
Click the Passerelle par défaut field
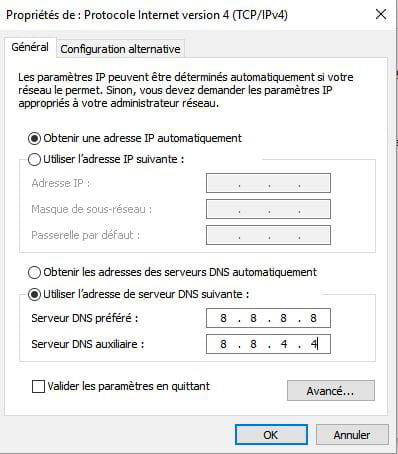coord(268,235)
